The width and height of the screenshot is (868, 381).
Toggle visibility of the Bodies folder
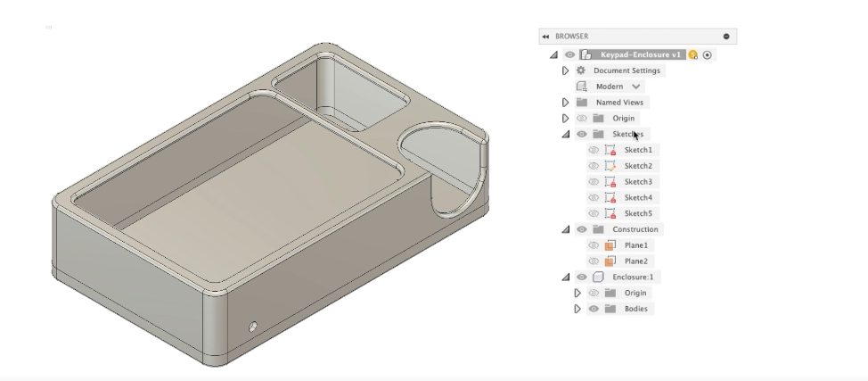(x=594, y=309)
